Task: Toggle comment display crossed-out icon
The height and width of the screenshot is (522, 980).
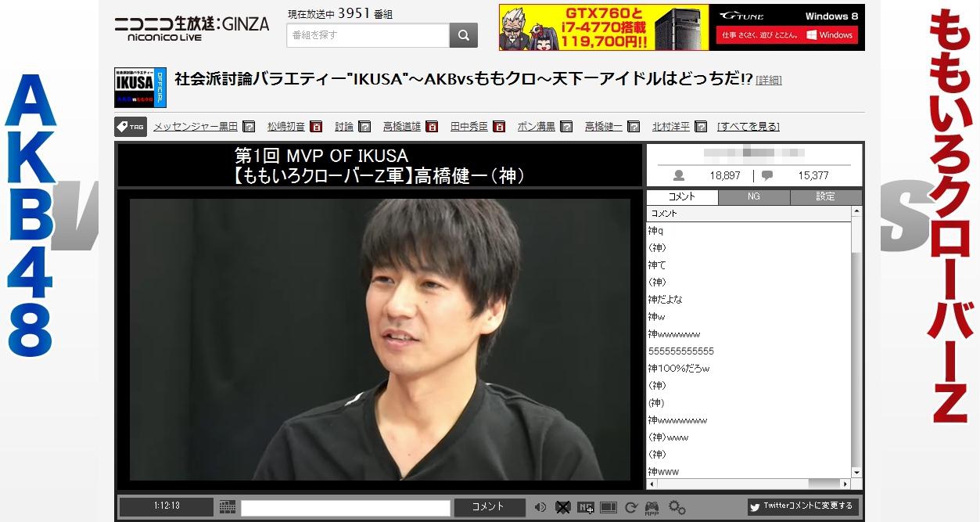Action: 562,507
